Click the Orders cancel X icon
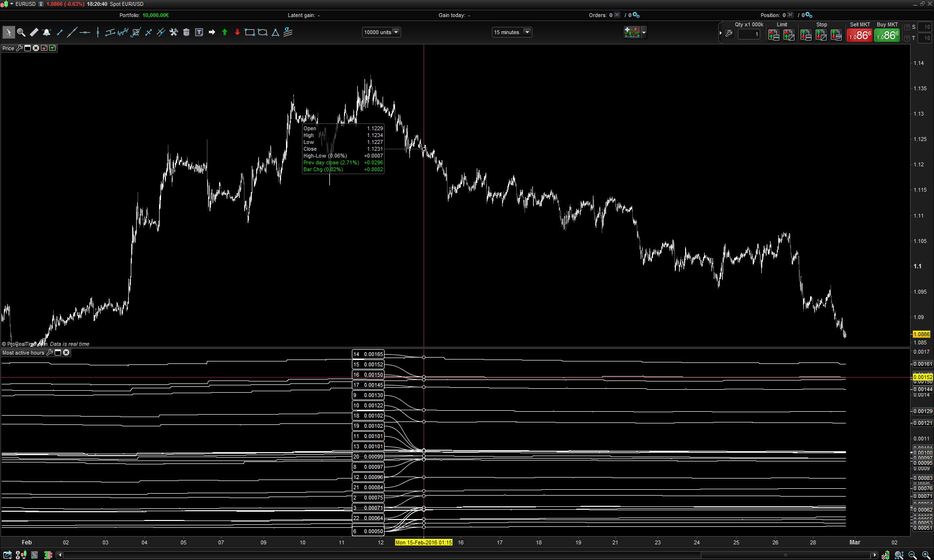Viewport: 934px width, 560px height. click(617, 15)
